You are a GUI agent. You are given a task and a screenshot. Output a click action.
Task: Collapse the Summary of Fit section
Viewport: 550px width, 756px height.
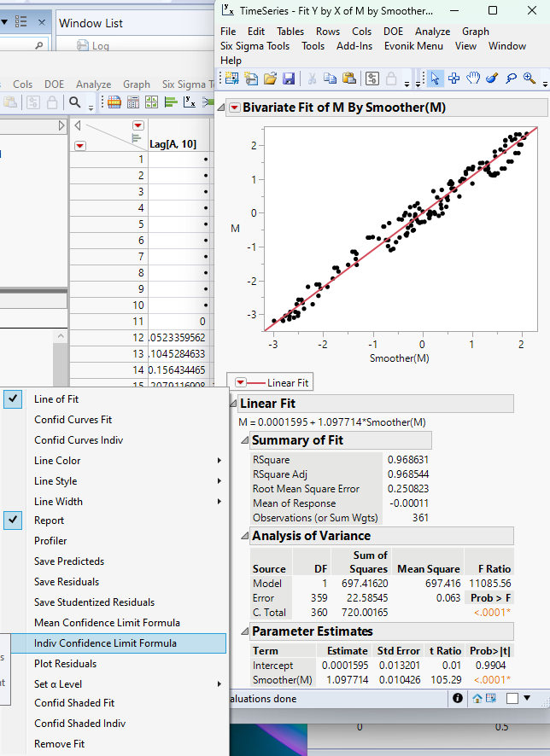click(x=245, y=440)
